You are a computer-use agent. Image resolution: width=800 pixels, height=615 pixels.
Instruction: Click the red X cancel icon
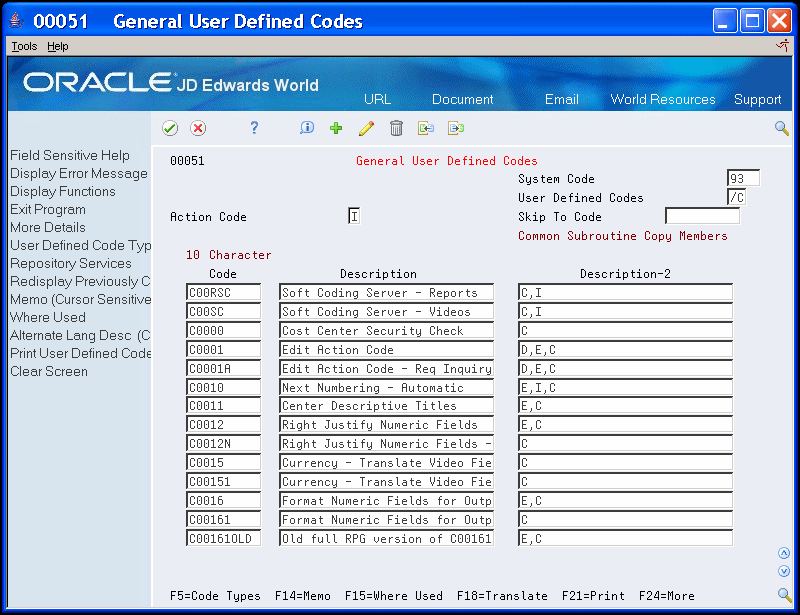tap(198, 128)
